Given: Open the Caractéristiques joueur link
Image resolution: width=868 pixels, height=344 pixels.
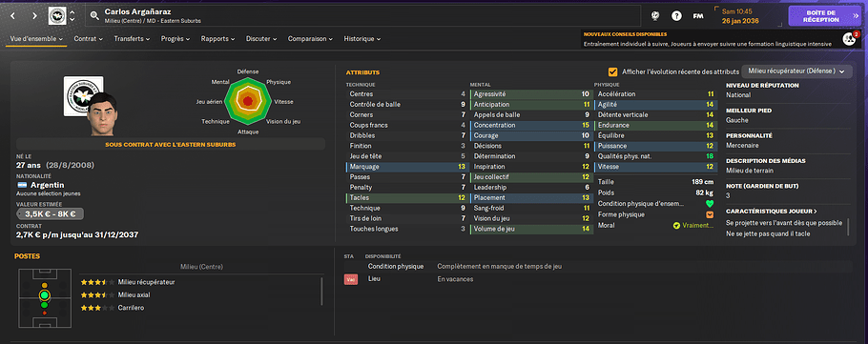Looking at the screenshot, I should [771, 212].
